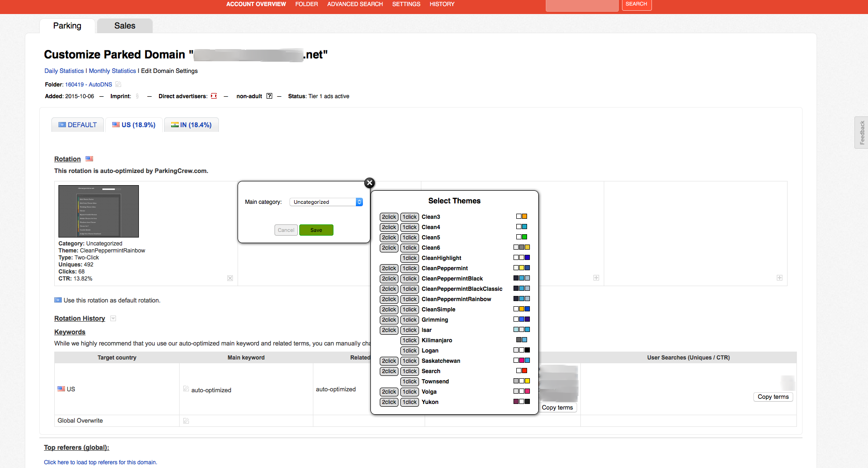
Task: Select 2click for the Grimming theme
Action: tap(389, 320)
